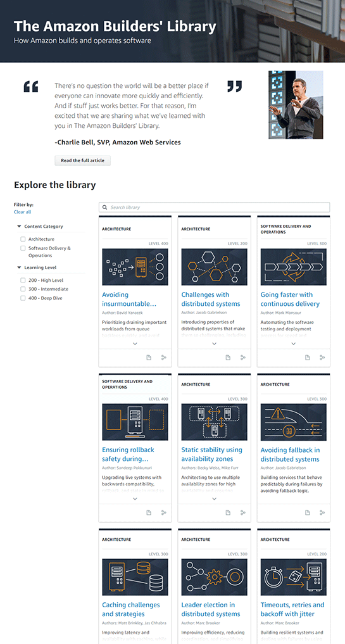The height and width of the screenshot is (644, 345).
Task: Enable the 400 - Deep Dive filter
Action: [x=23, y=298]
